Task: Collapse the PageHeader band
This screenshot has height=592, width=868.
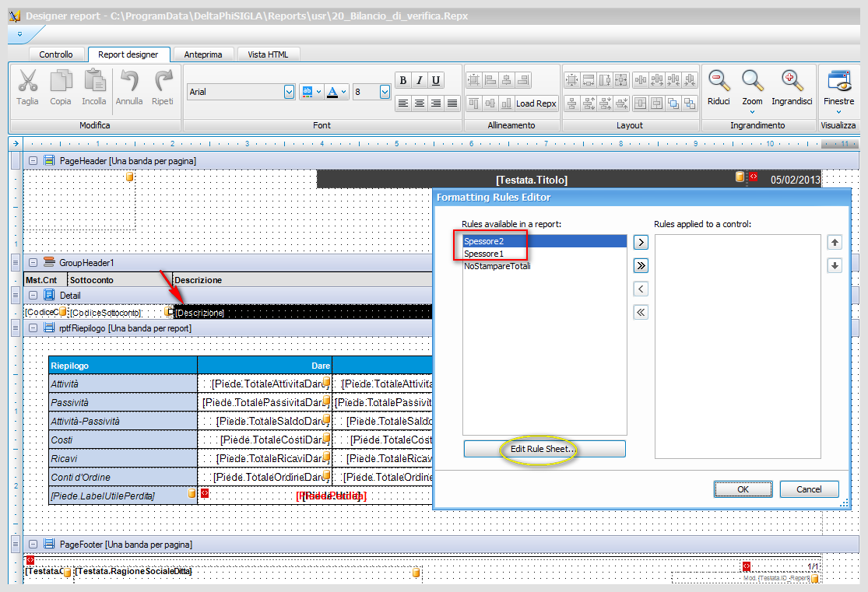Action: (x=33, y=160)
